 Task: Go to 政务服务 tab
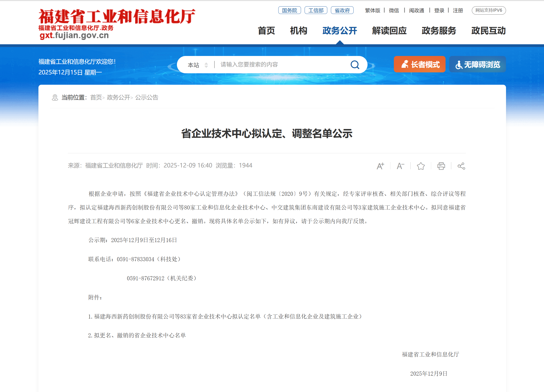click(439, 31)
